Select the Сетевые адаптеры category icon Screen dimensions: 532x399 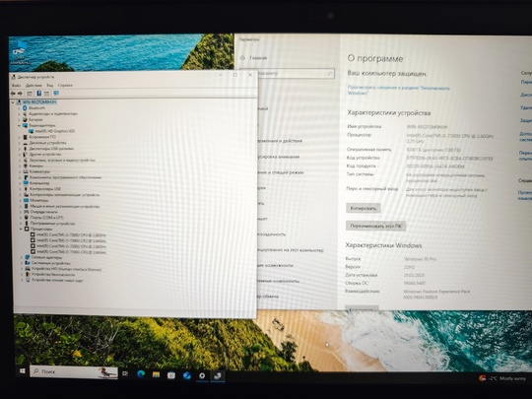(x=28, y=257)
